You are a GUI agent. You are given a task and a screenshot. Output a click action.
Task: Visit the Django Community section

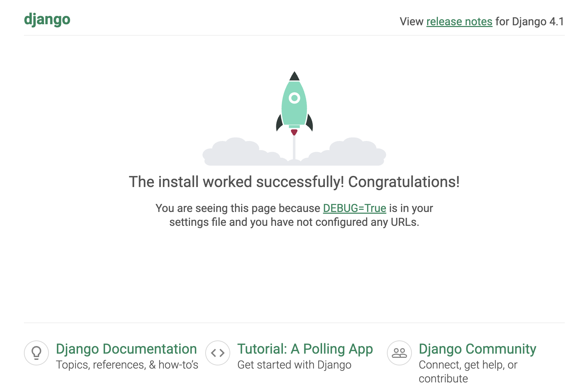point(477,349)
